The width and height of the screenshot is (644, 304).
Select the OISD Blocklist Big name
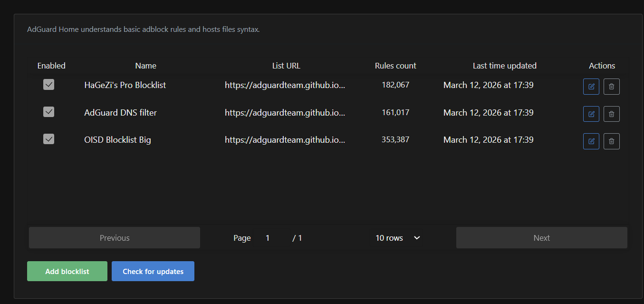click(117, 140)
